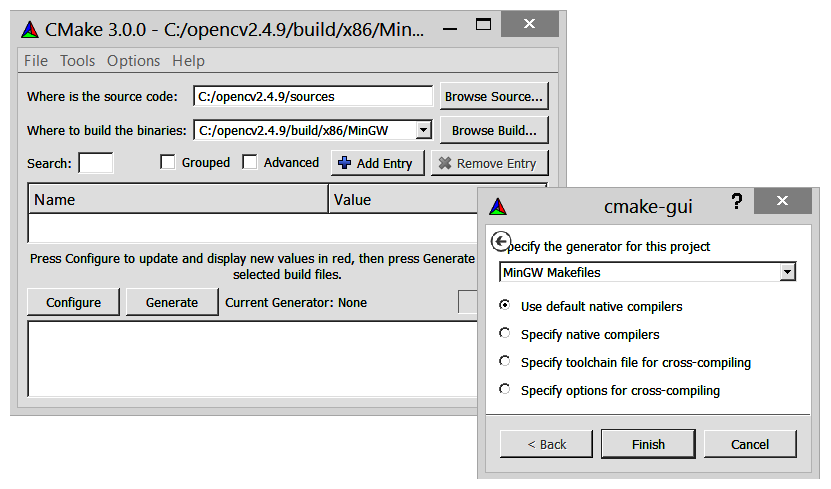
Task: Click the CMake logo in main title bar
Action: pyautogui.click(x=30, y=30)
